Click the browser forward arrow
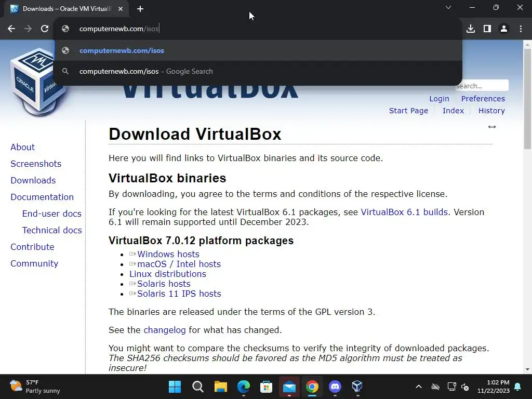This screenshot has width=532, height=399. [28, 29]
